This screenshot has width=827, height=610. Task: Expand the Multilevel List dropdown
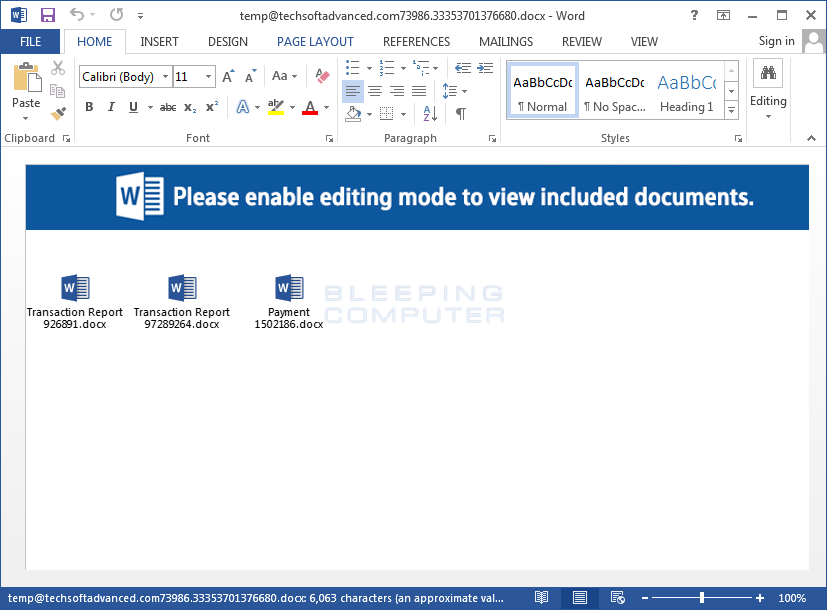click(x=436, y=68)
